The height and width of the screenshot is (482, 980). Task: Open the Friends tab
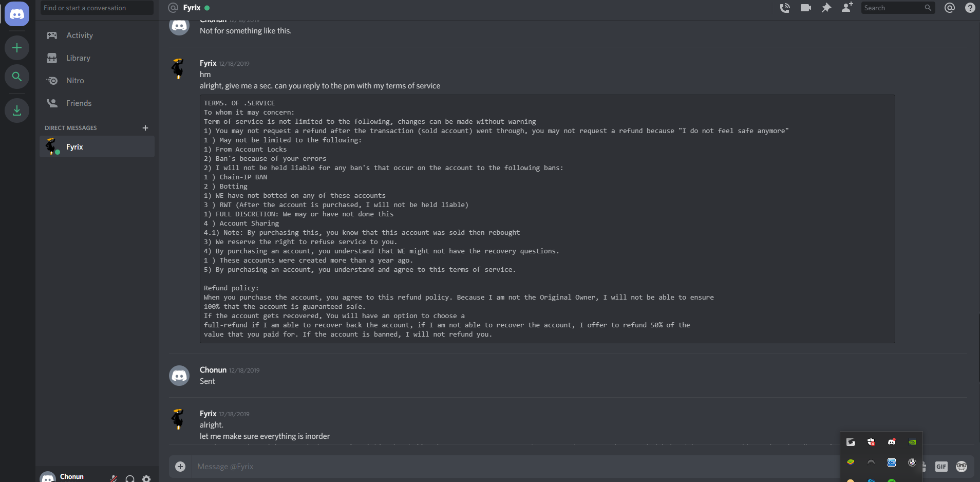pyautogui.click(x=79, y=103)
